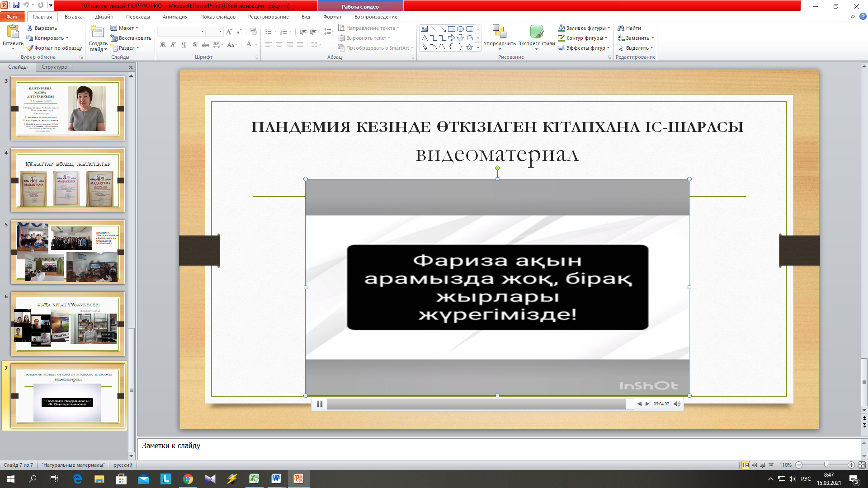Decrease list indent level

(303, 32)
